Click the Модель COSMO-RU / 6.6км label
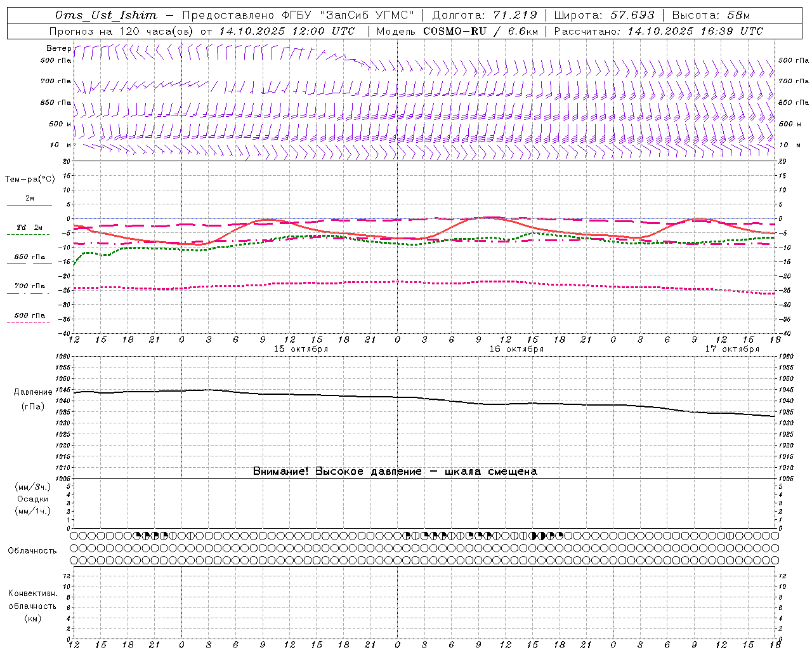 [x=457, y=31]
